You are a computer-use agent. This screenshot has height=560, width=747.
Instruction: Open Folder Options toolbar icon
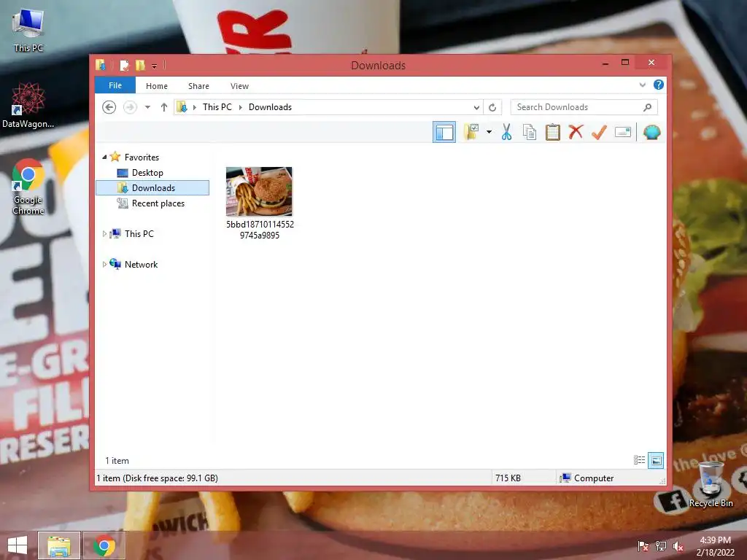click(472, 132)
